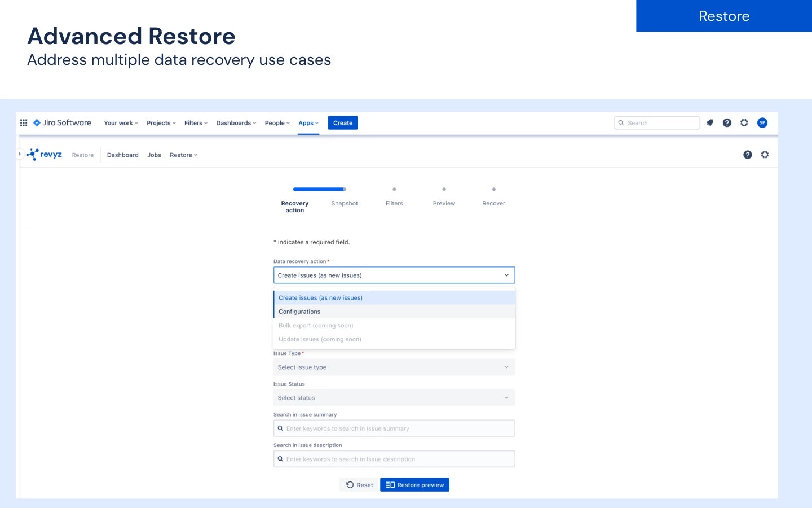812x508 pixels.
Task: Click the Jira Software logo
Action: [x=62, y=122]
